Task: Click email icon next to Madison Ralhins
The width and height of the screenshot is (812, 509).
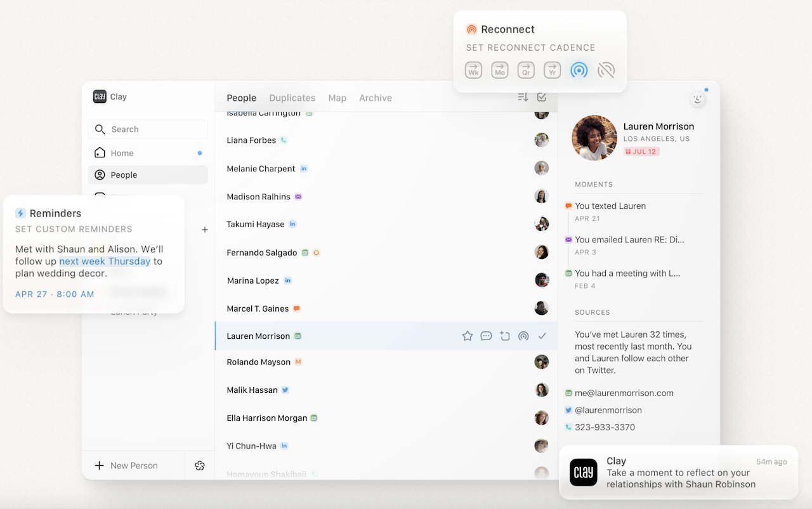Action: (x=298, y=197)
